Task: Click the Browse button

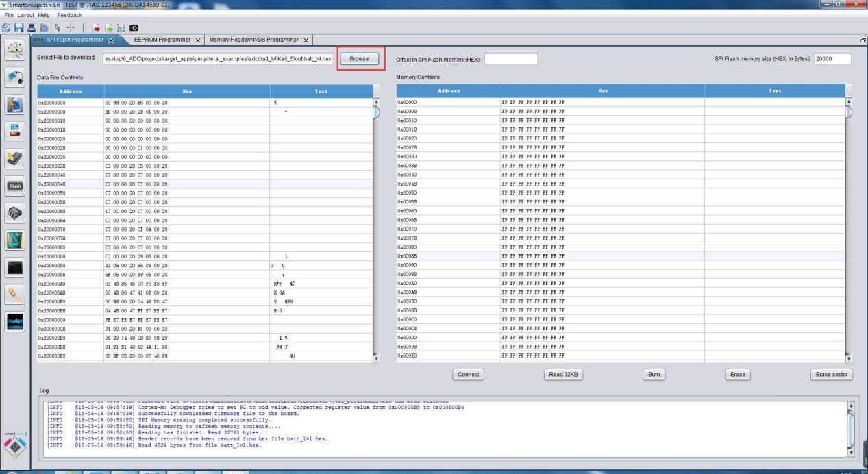Action: click(x=360, y=59)
